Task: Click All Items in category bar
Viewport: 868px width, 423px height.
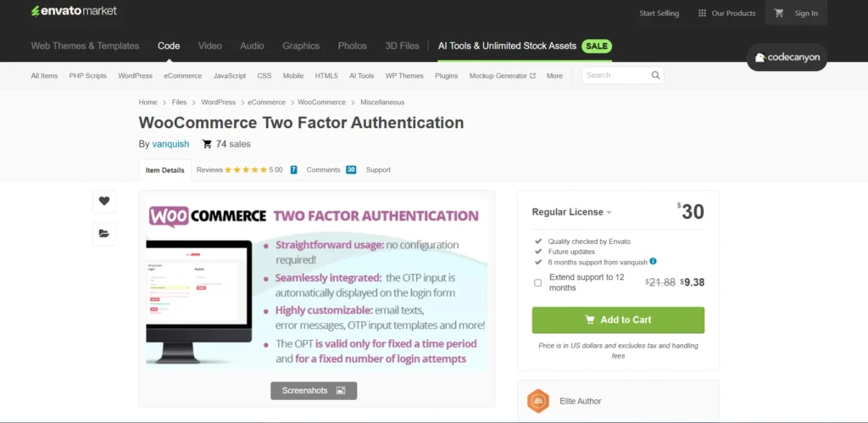Action: pos(44,75)
